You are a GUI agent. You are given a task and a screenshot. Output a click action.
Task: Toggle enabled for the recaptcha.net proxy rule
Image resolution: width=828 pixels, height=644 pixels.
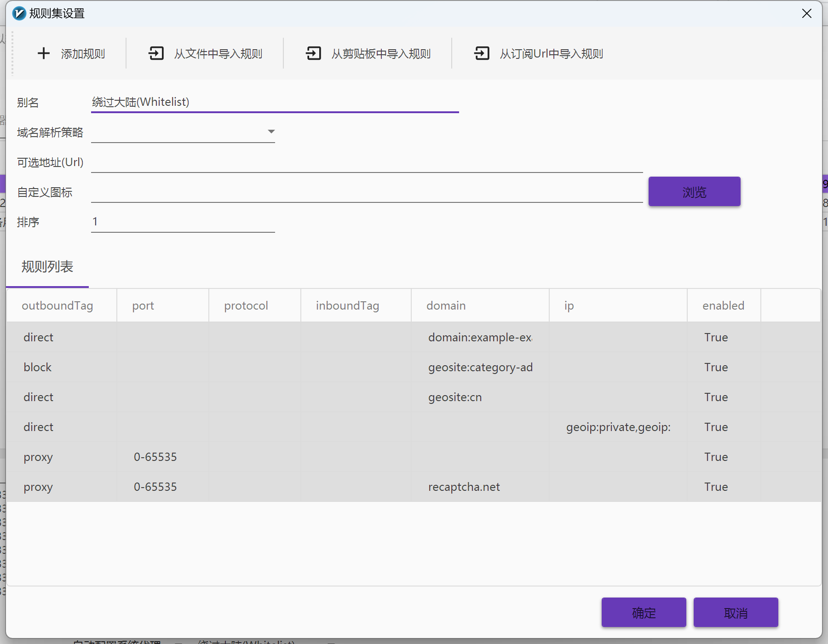tap(716, 487)
